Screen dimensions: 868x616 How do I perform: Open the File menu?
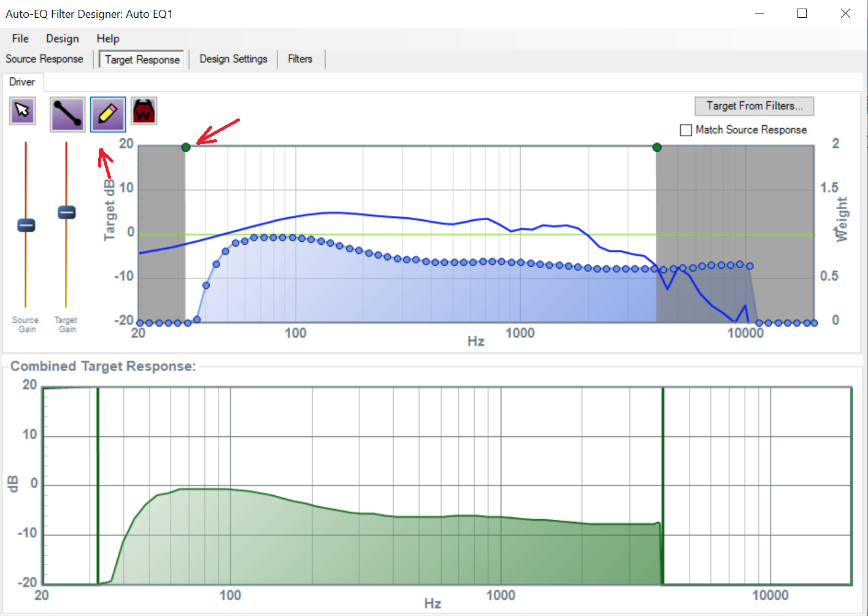[20, 39]
